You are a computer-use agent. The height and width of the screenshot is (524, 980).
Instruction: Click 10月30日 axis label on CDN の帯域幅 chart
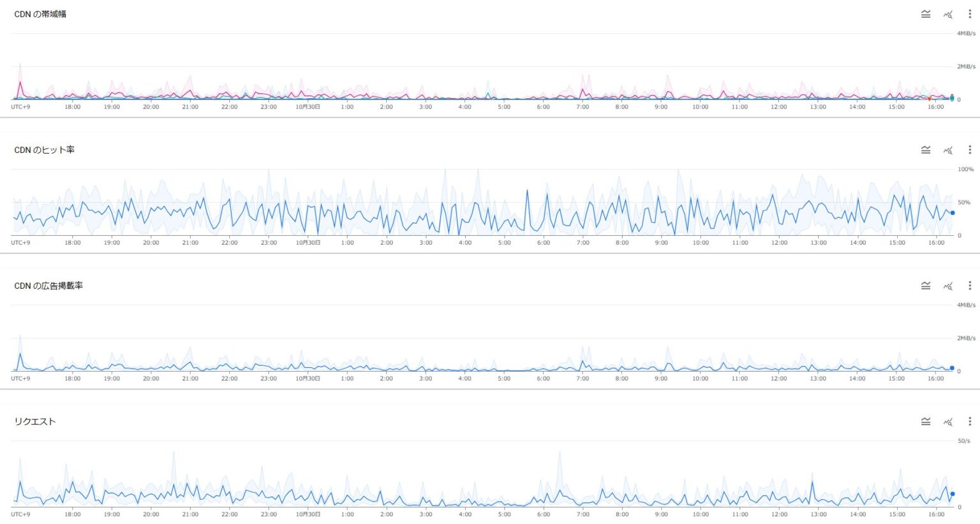308,107
